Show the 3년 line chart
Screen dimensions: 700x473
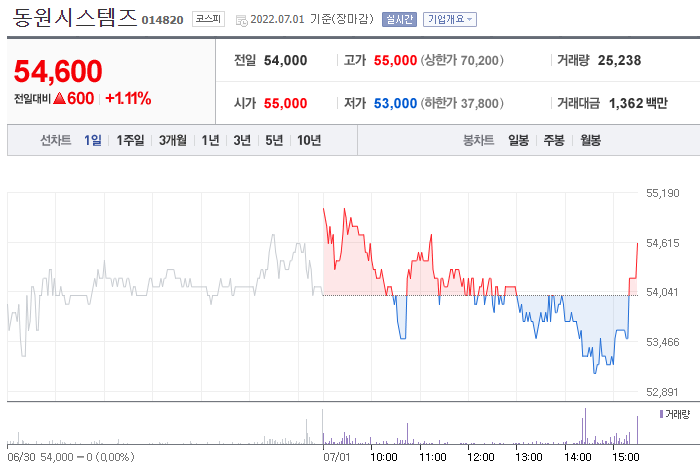point(242,140)
